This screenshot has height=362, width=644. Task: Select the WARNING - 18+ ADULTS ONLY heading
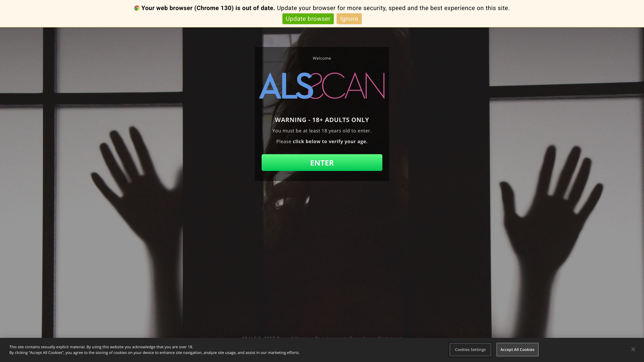pyautogui.click(x=322, y=120)
